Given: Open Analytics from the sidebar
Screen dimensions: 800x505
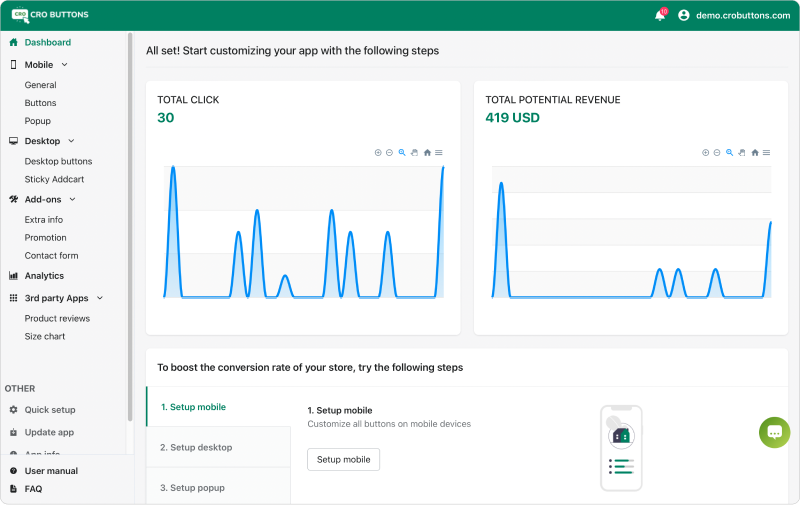Looking at the screenshot, I should click(44, 276).
